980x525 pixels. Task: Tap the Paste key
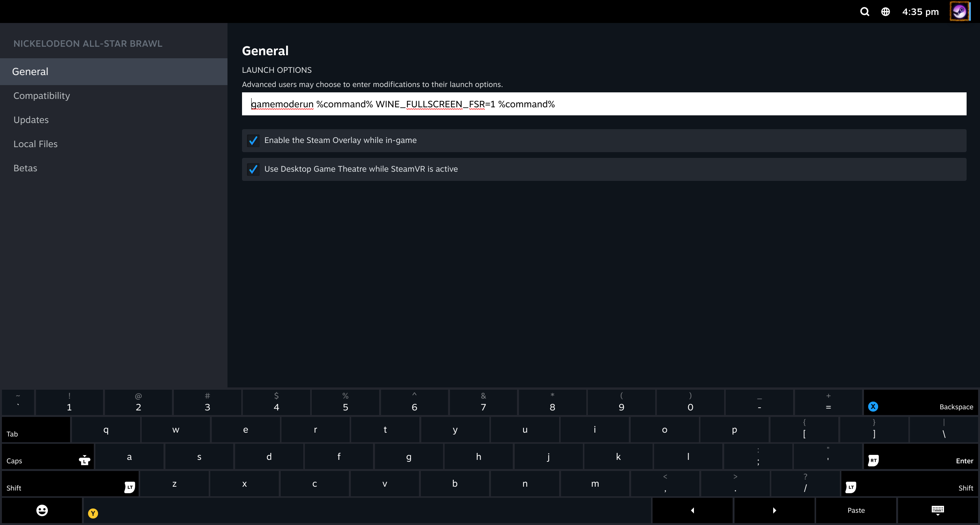point(856,510)
